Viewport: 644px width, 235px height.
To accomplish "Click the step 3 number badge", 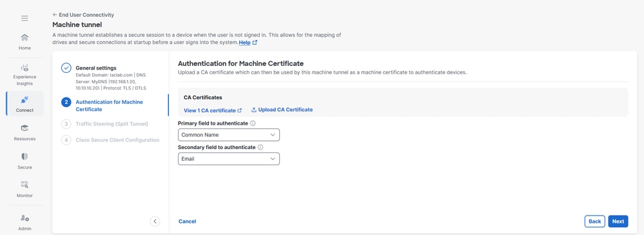I will point(66,123).
